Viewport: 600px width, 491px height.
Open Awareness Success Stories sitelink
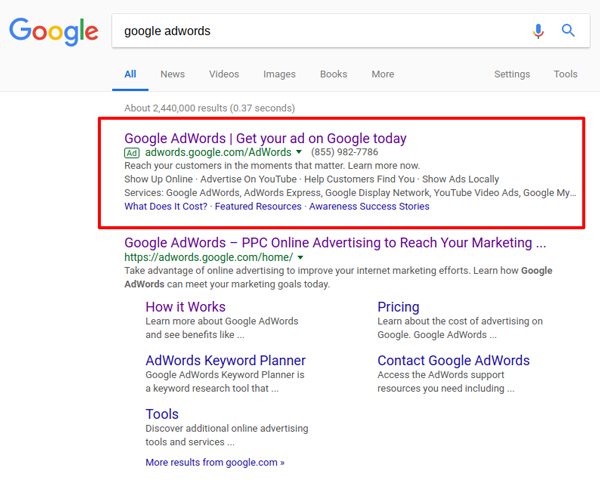coord(369,206)
